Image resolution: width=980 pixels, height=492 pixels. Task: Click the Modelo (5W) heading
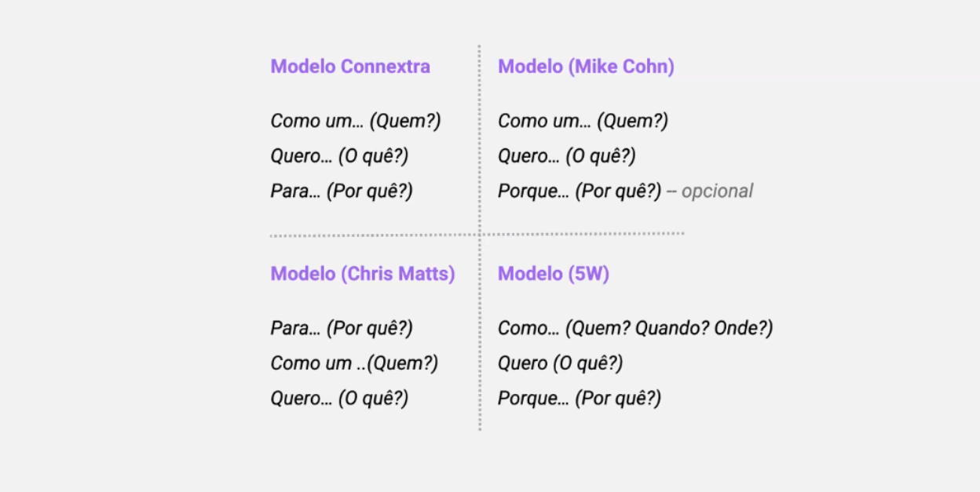pyautogui.click(x=554, y=274)
